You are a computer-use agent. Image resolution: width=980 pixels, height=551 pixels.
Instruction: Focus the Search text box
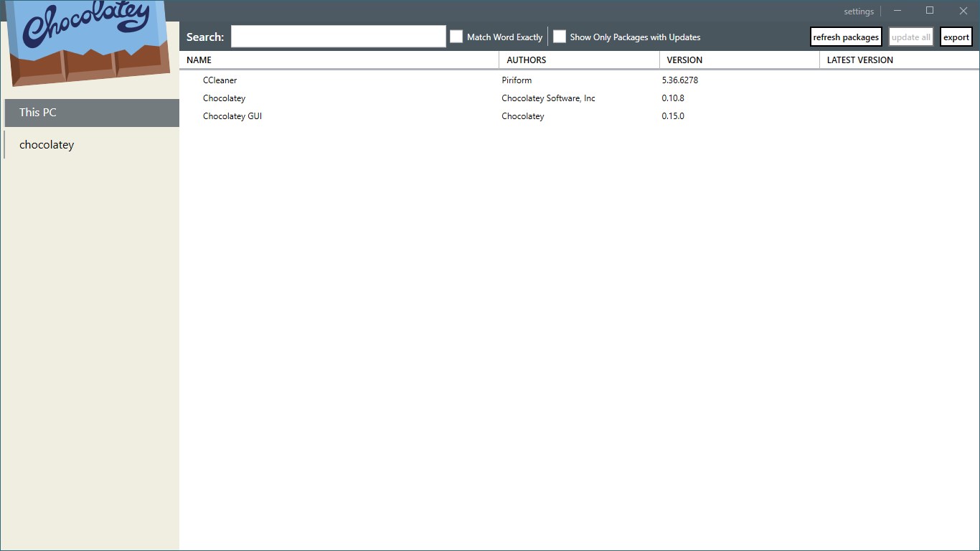339,37
